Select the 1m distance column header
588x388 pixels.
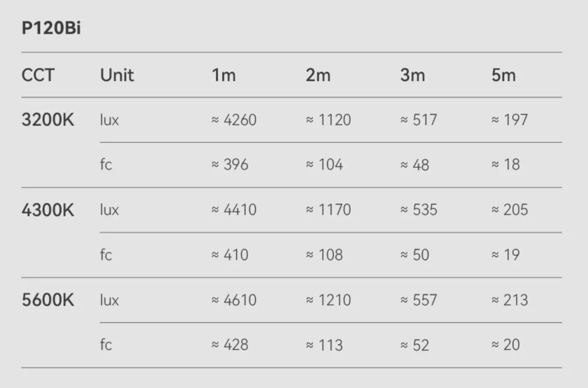pos(223,75)
